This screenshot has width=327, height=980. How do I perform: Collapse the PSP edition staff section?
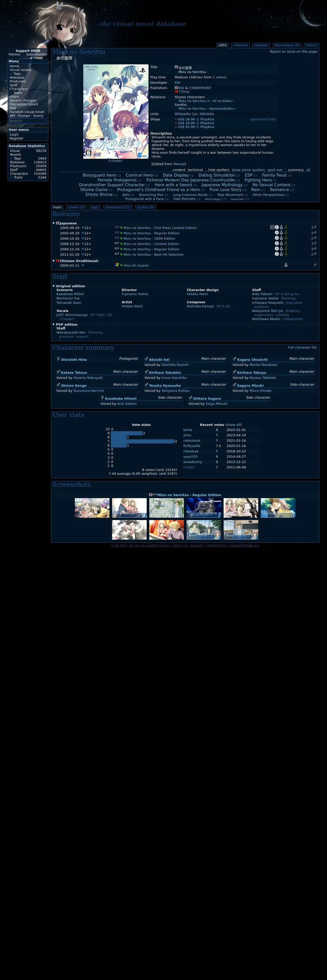pos(54,324)
